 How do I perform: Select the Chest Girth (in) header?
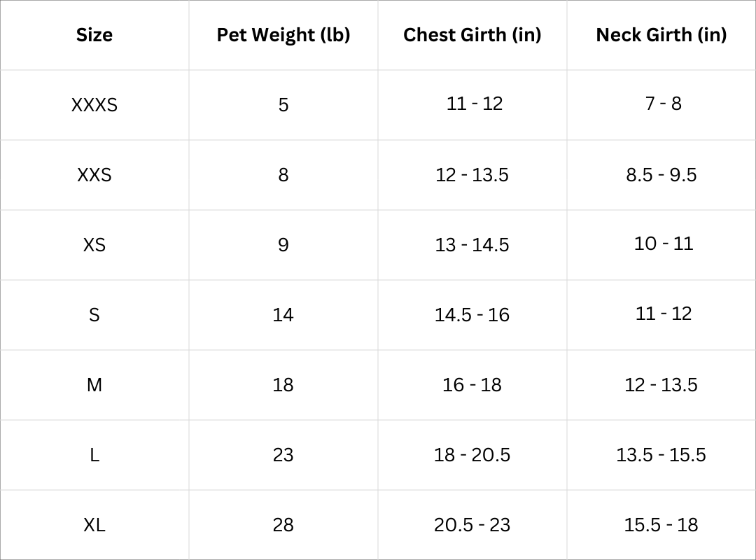coord(472,35)
